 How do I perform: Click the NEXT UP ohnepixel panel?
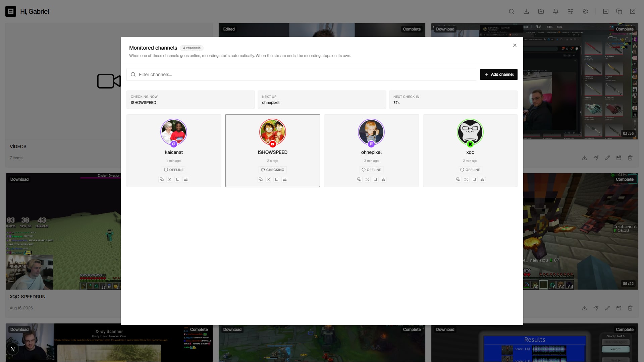(x=322, y=100)
